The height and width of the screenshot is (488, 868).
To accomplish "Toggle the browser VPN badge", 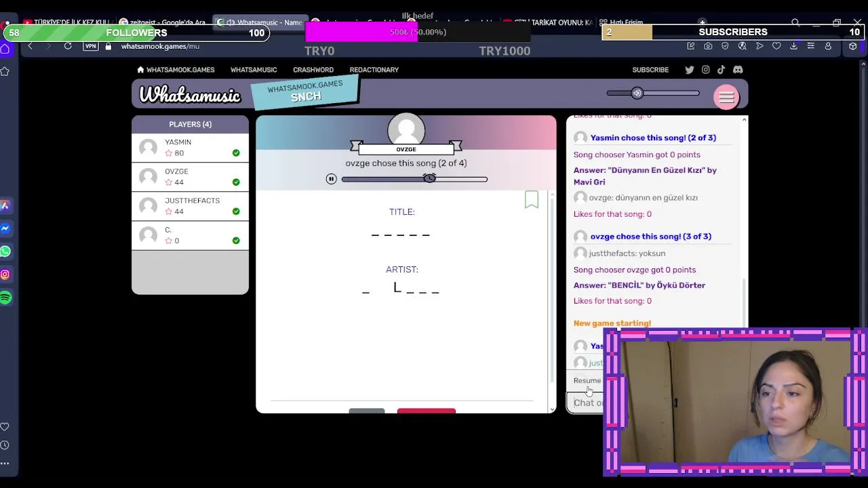I will coord(90,46).
